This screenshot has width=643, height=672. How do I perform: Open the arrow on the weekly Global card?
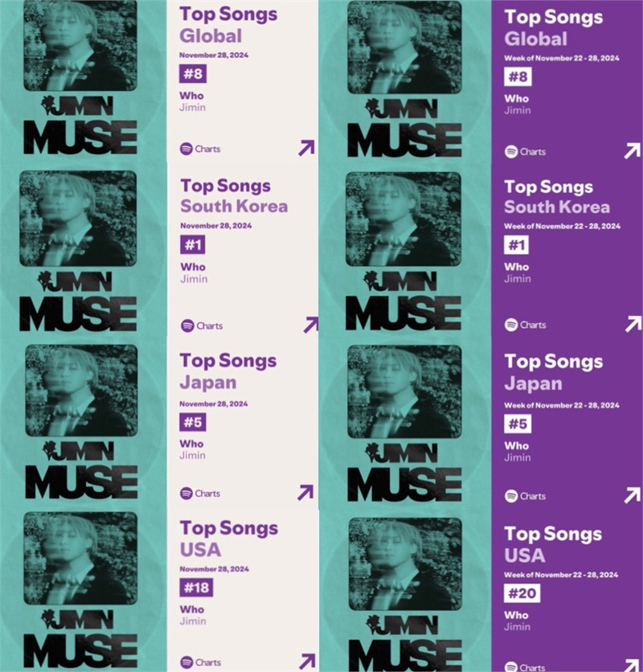tap(633, 151)
